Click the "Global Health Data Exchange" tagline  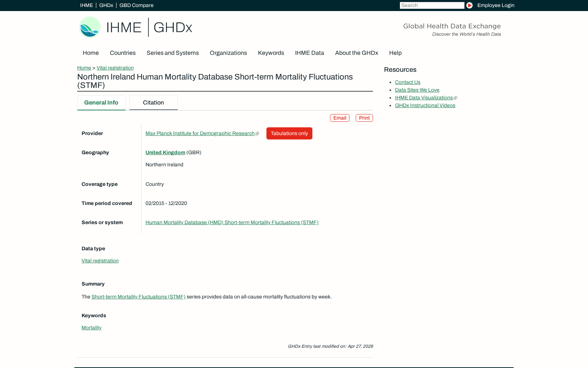[x=452, y=26]
